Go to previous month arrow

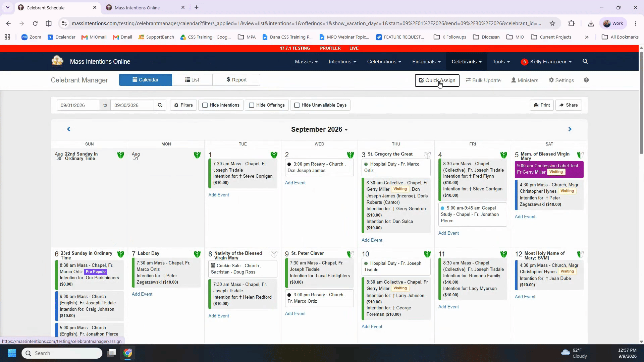point(68,129)
